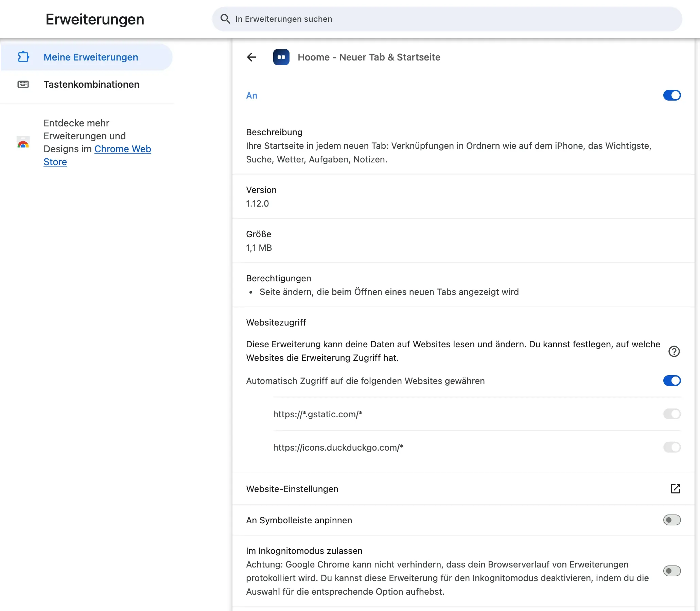Click the size value 1,1 MB
This screenshot has width=700, height=611.
tap(259, 248)
